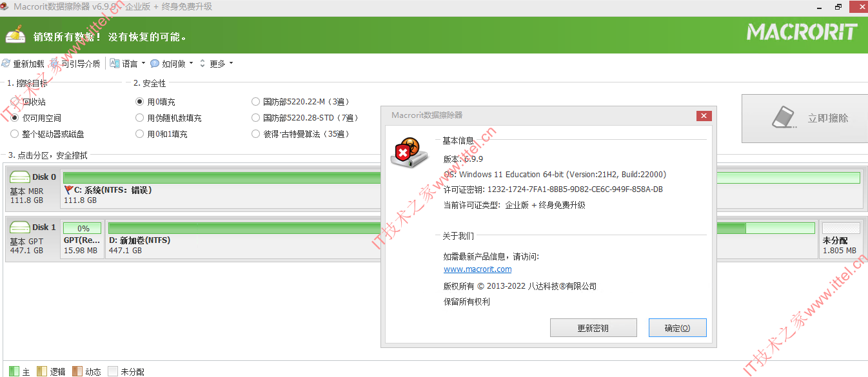
Task: Expand the 更多 menu in toolbar
Action: [x=216, y=64]
